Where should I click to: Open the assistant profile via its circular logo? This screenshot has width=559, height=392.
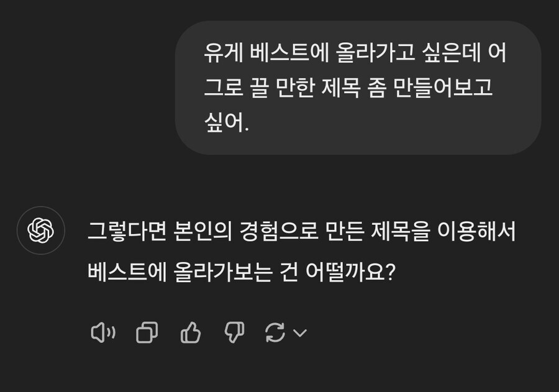(x=41, y=230)
